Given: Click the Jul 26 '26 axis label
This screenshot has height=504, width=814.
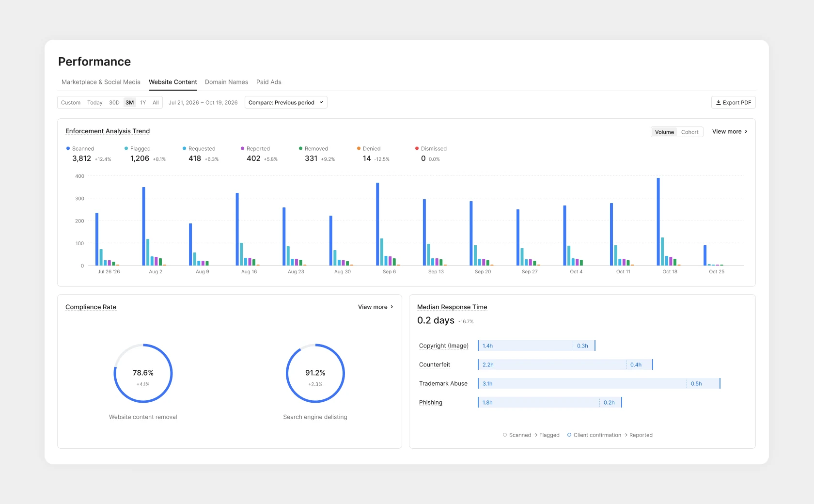Looking at the screenshot, I should (x=109, y=271).
